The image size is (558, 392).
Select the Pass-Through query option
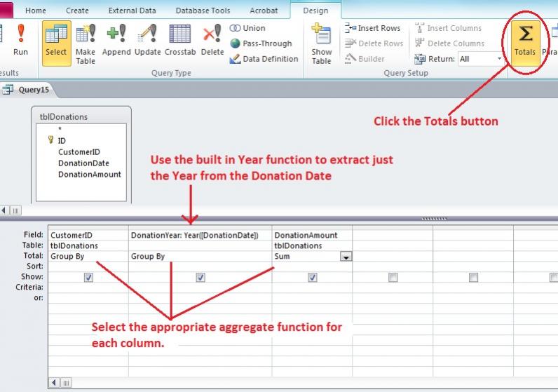click(x=261, y=43)
